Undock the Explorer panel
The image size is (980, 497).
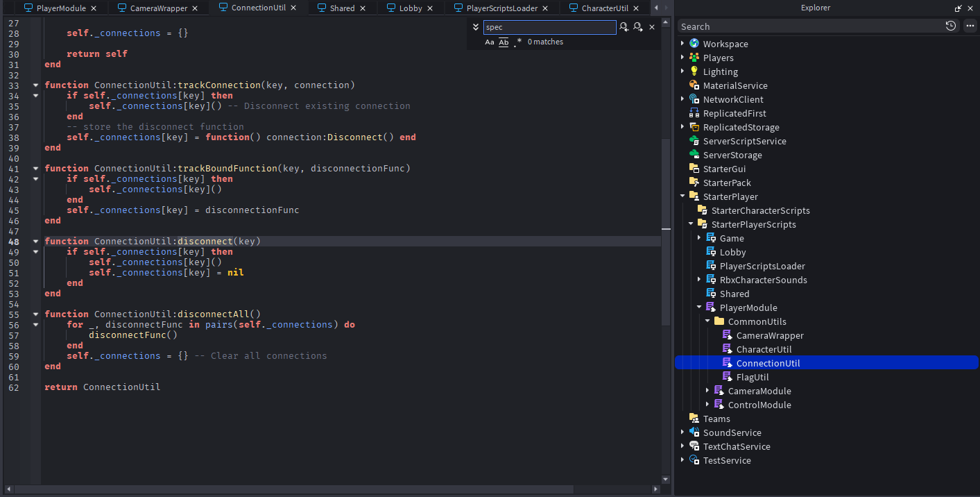(958, 8)
